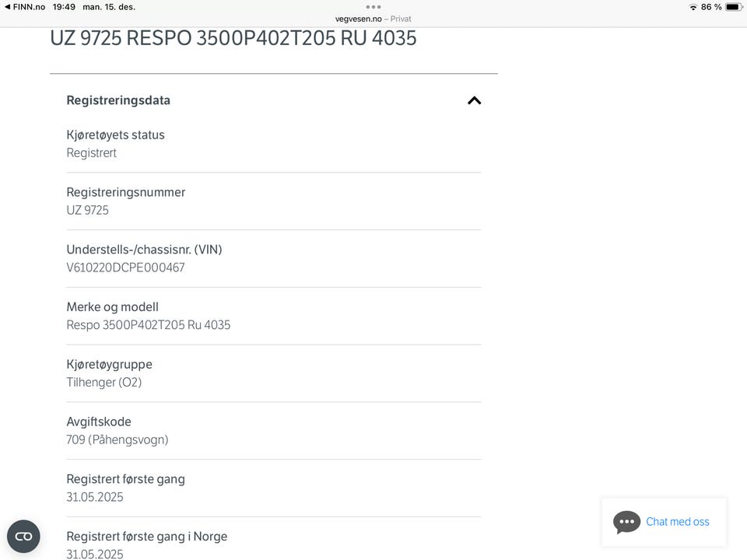Tap the Wi-Fi status icon
This screenshot has height=560, width=747.
693,7
